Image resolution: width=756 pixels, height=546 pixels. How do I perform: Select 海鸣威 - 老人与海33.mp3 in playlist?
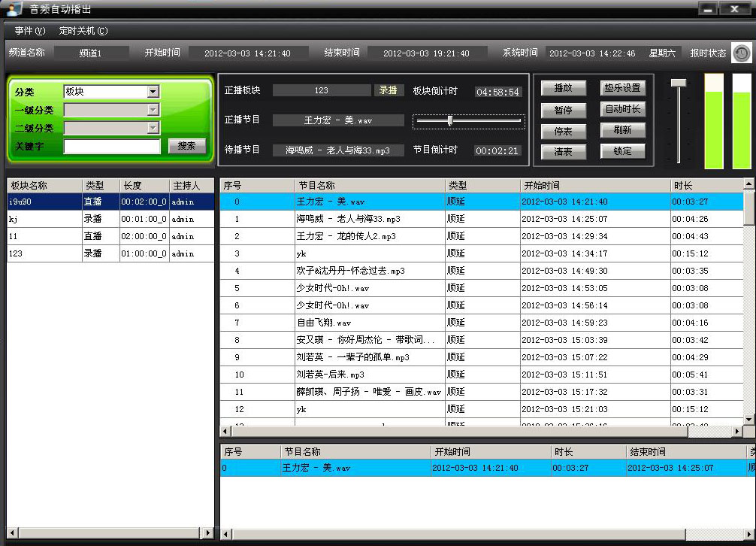tap(482, 219)
